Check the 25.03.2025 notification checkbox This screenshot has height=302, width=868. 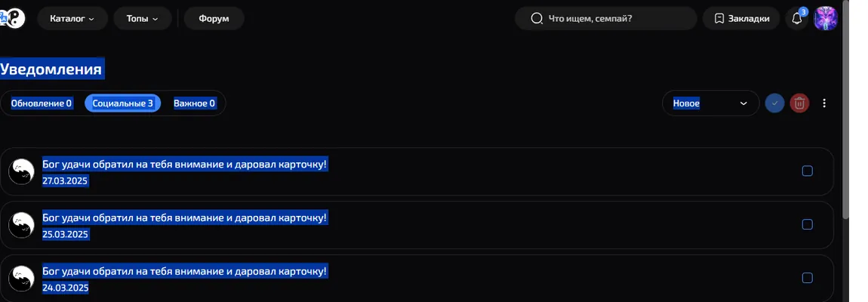(x=807, y=224)
